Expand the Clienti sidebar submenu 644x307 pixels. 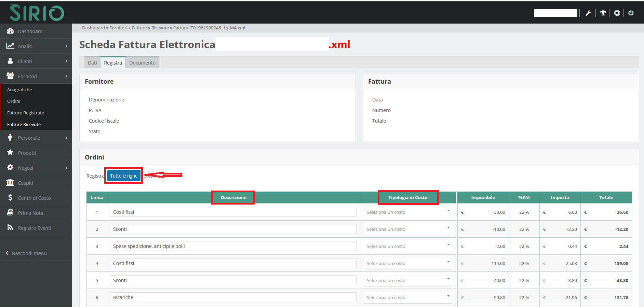pyautogui.click(x=36, y=61)
